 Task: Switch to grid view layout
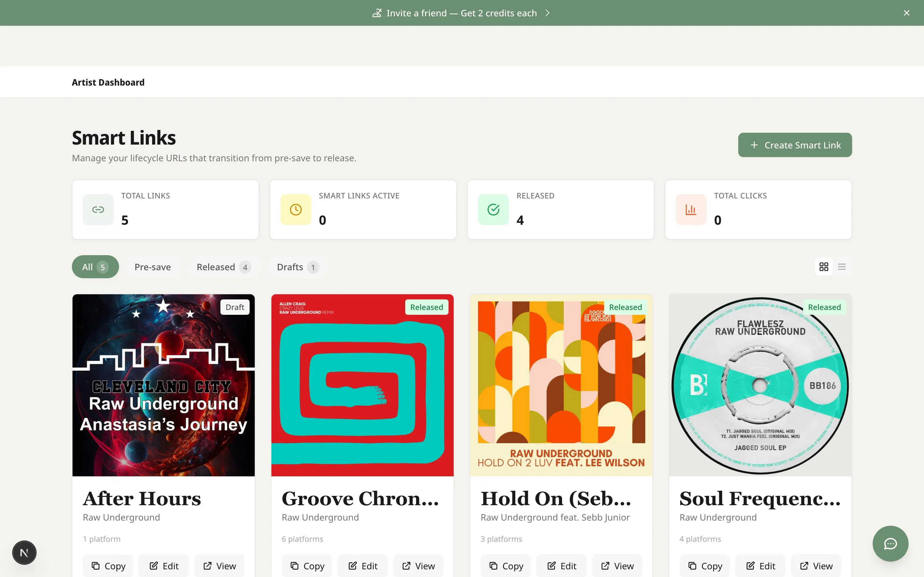pyautogui.click(x=824, y=267)
